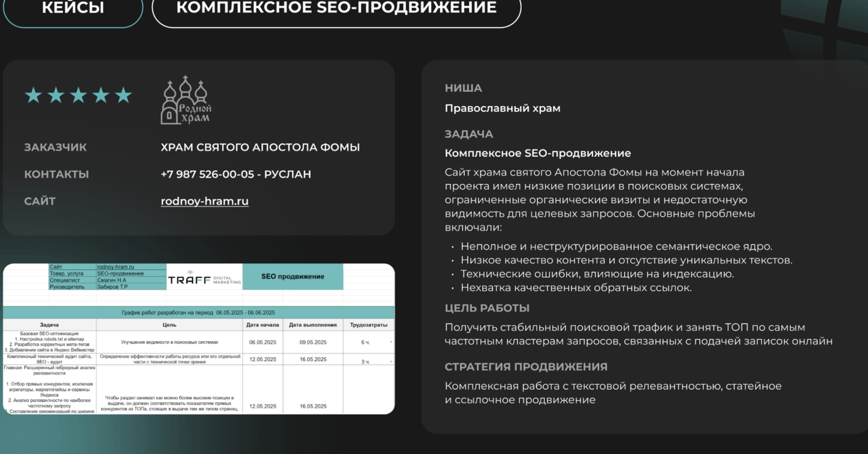The height and width of the screenshot is (454, 868).
Task: Click the Дата выполнения column header
Action: pyautogui.click(x=312, y=325)
